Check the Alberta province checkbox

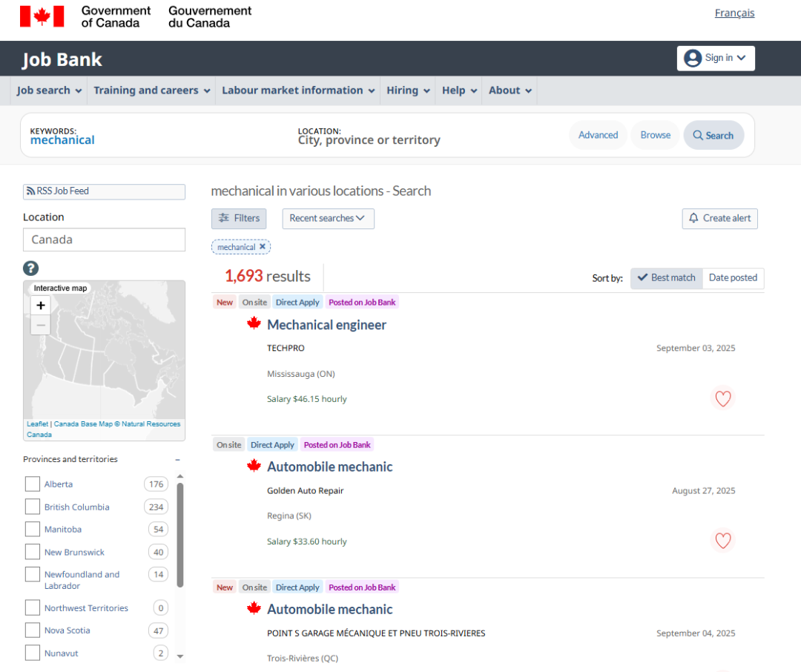point(33,484)
